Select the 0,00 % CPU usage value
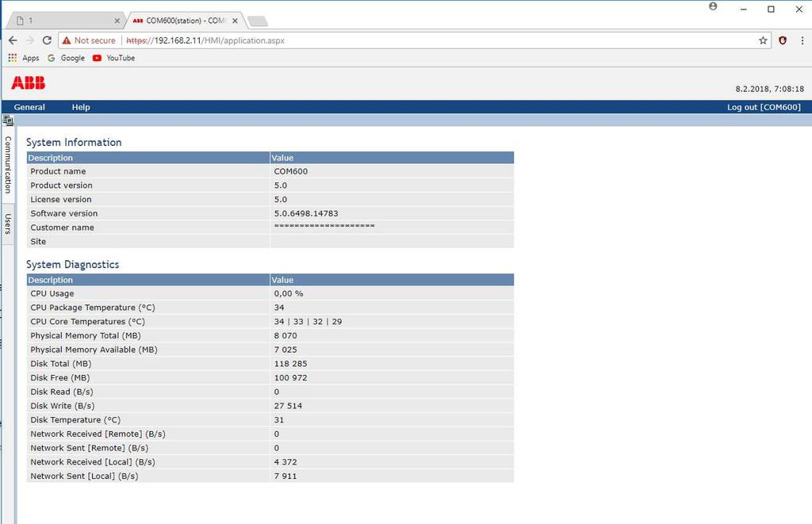Image resolution: width=812 pixels, height=524 pixels. 289,293
